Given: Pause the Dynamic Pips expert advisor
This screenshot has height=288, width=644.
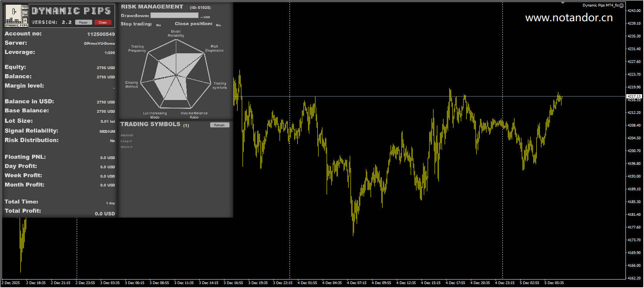Looking at the screenshot, I should pyautogui.click(x=83, y=22).
